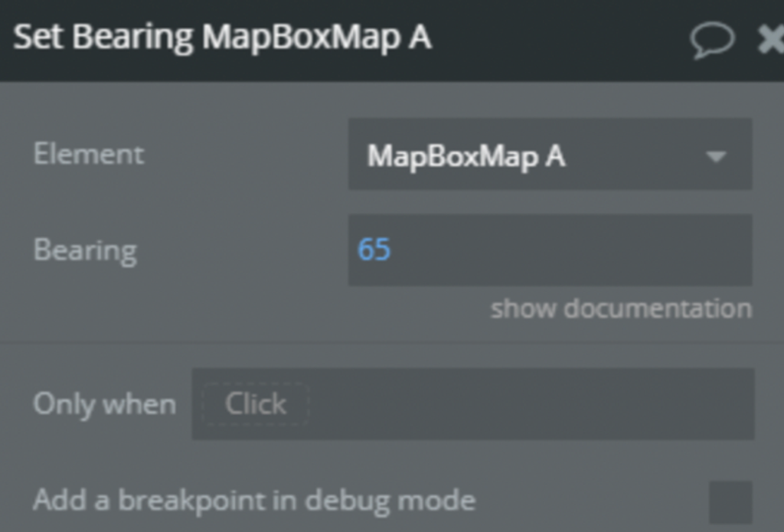Click the Only when condition box
784x532 pixels.
coord(473,404)
